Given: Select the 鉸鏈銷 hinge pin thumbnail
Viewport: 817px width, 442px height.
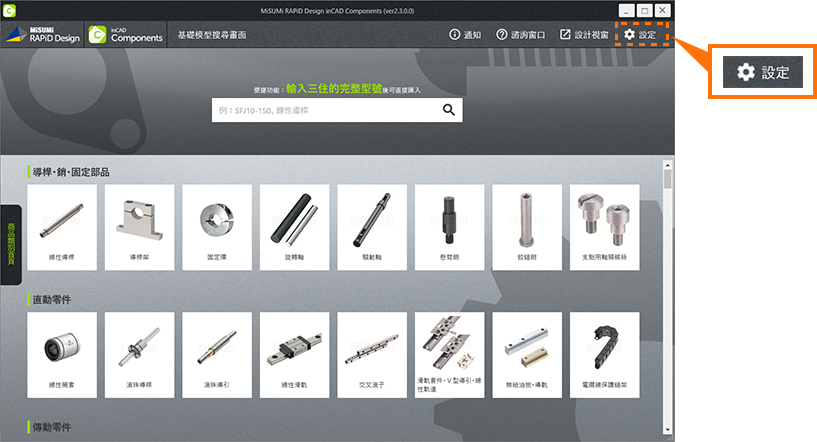Looking at the screenshot, I should [527, 227].
